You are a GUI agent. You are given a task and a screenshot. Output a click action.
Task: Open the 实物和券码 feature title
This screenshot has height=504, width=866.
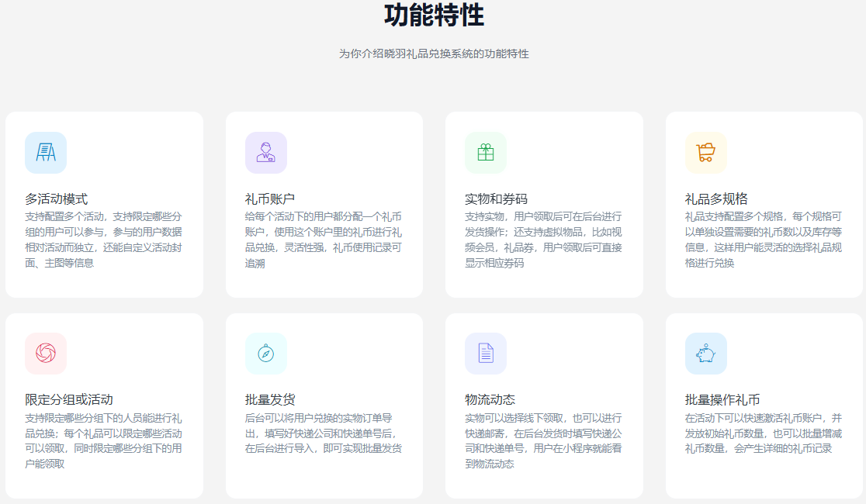(x=497, y=198)
